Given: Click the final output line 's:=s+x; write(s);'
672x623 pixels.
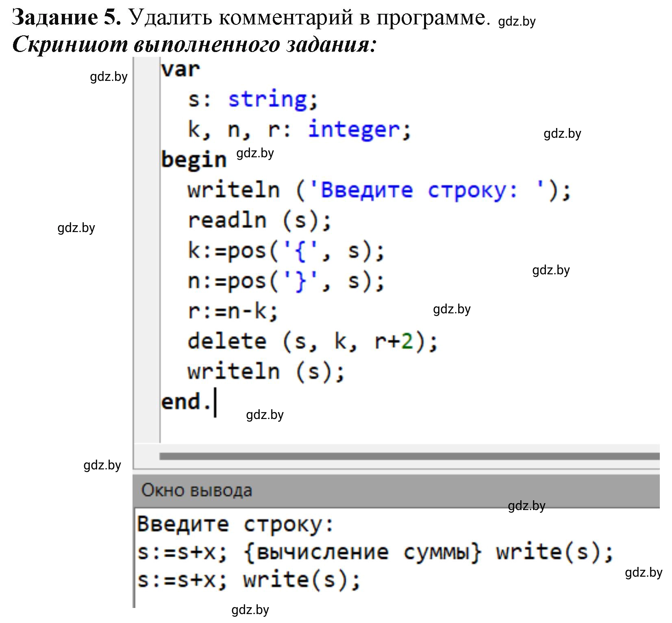Looking at the screenshot, I should click(x=249, y=580).
